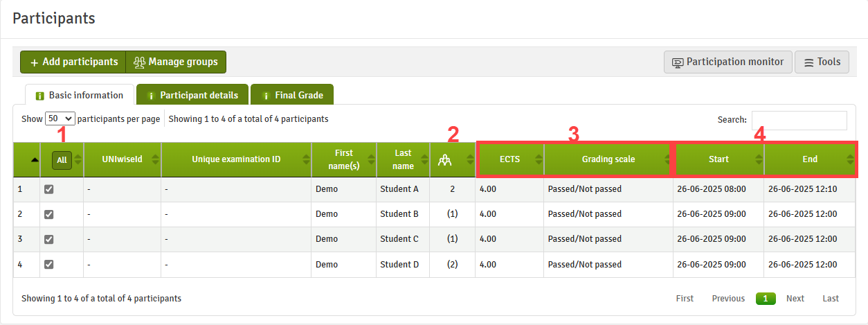Screen dimensions: 868x325
Task: Go to the First page
Action: coord(685,299)
